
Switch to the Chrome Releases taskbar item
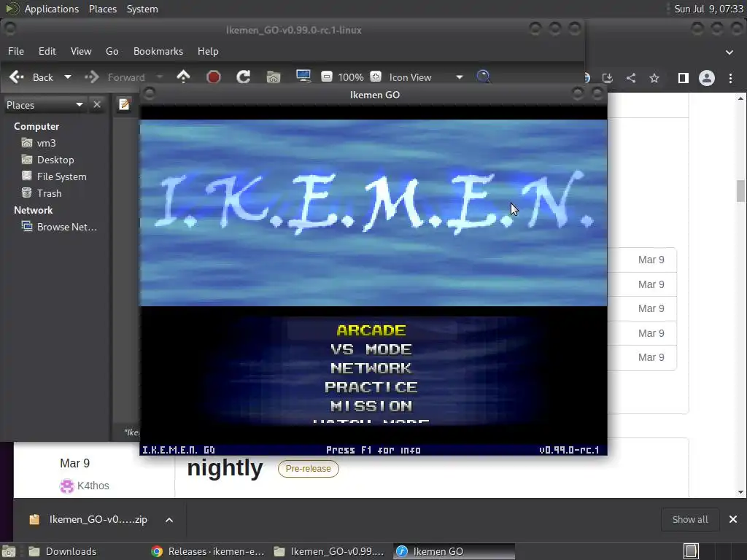(207, 551)
